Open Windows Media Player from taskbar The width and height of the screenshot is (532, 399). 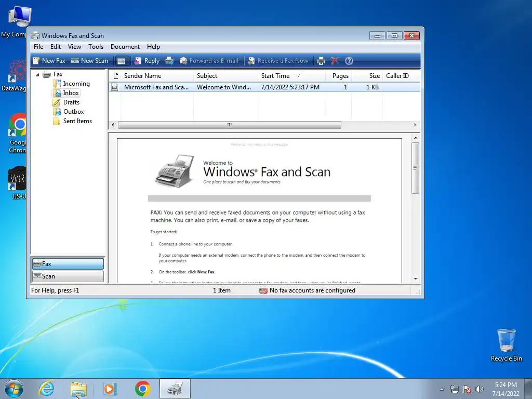(110, 389)
